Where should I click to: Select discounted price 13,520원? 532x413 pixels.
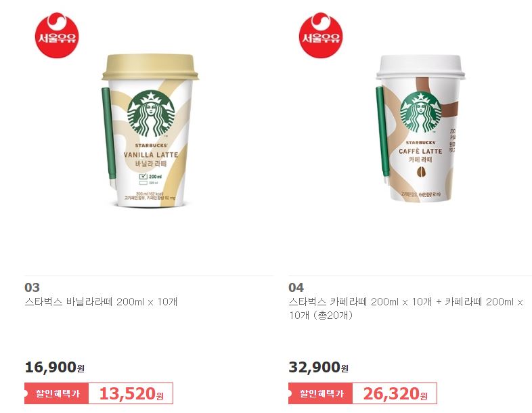(x=131, y=393)
